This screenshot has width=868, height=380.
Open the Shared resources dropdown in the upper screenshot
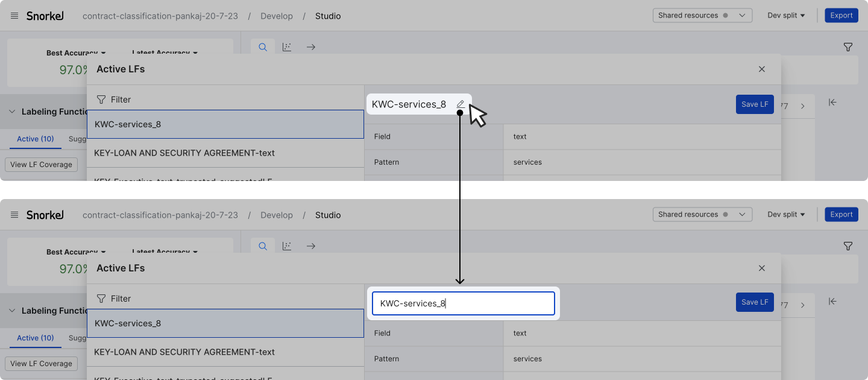tap(702, 16)
